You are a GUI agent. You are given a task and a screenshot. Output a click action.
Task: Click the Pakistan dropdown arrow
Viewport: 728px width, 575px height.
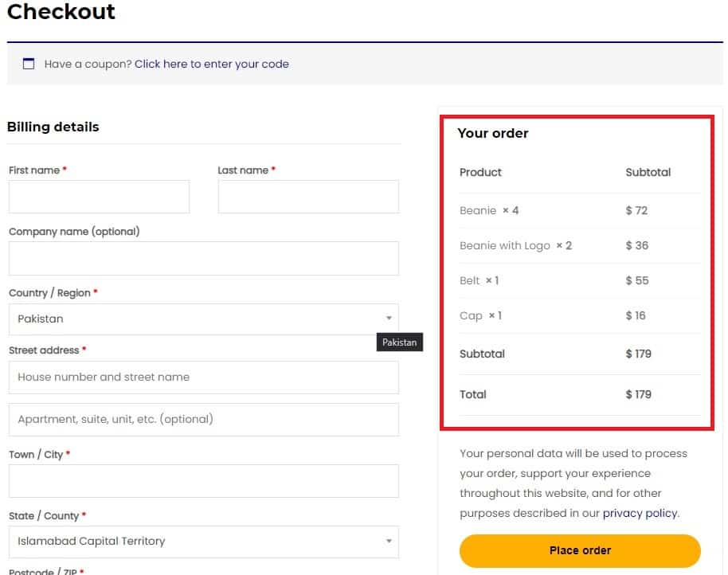[x=389, y=319]
